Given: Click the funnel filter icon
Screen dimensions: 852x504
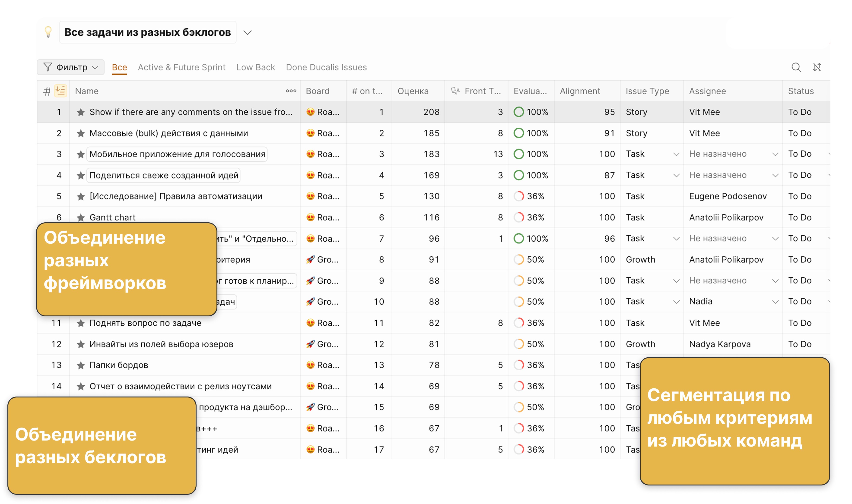Looking at the screenshot, I should point(48,67).
